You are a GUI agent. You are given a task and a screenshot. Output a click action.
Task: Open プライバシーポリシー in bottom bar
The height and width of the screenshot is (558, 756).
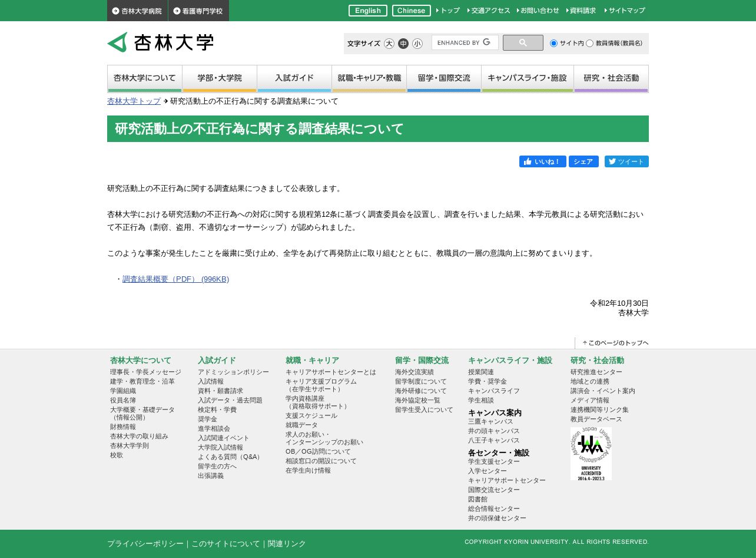(x=145, y=544)
